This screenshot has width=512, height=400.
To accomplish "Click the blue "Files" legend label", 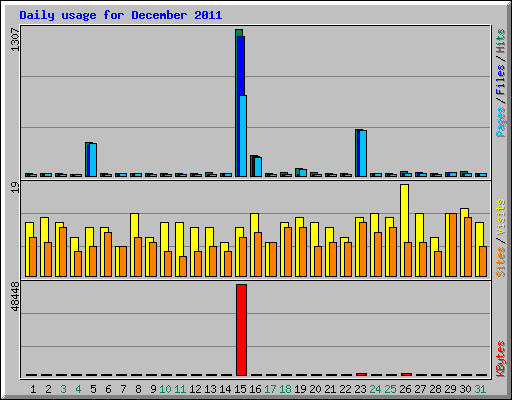I will pyautogui.click(x=501, y=80).
